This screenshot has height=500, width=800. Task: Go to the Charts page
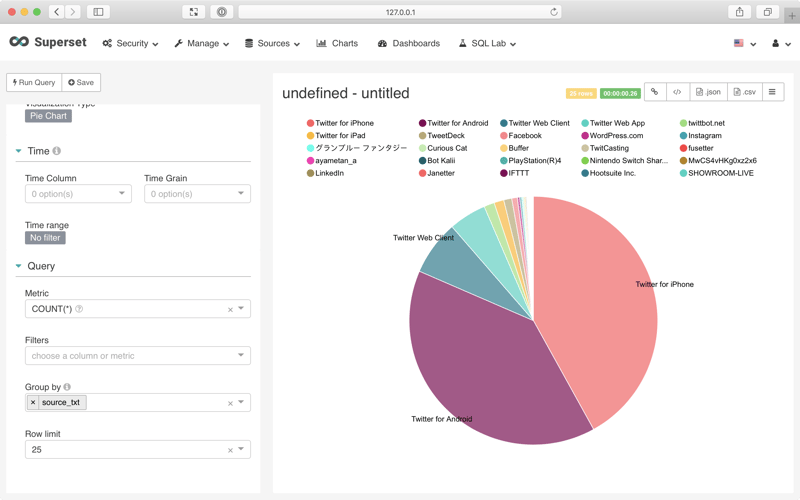[337, 43]
